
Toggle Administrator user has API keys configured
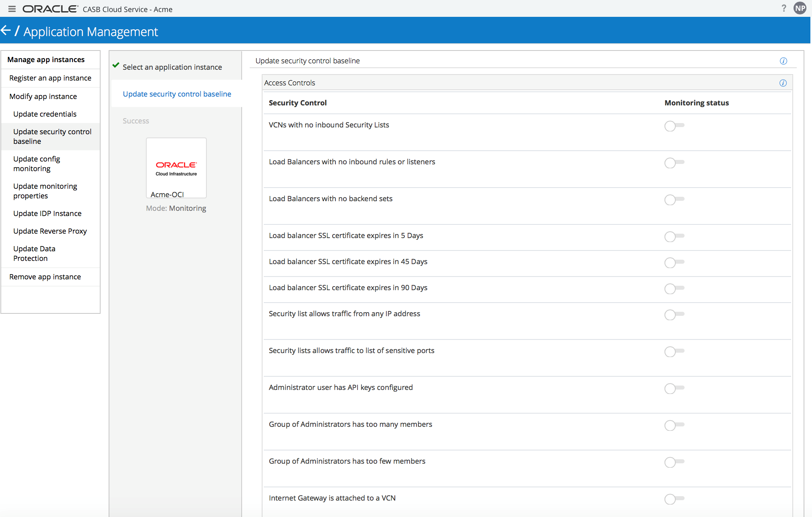[674, 388]
